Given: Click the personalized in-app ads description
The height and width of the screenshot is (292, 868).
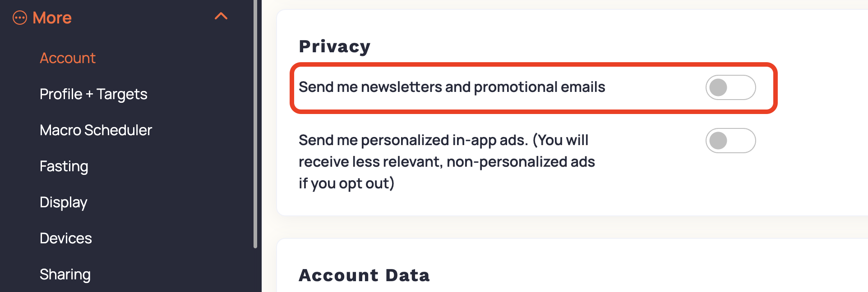Looking at the screenshot, I should (x=447, y=162).
